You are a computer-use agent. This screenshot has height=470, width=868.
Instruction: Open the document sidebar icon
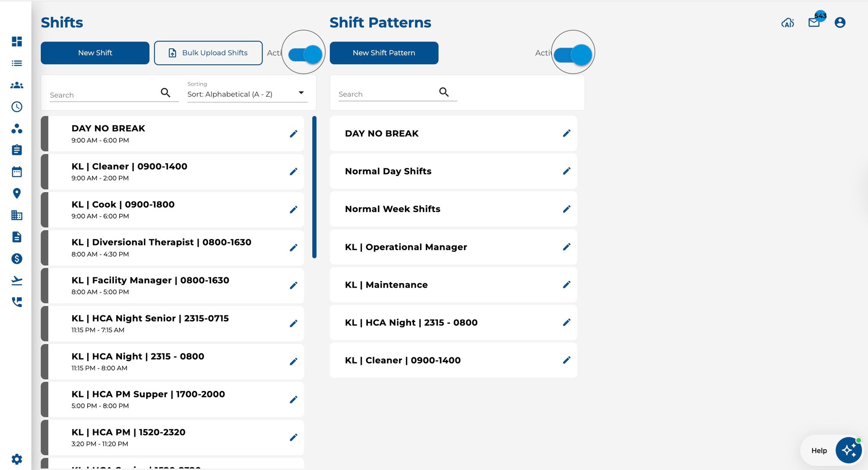[17, 237]
